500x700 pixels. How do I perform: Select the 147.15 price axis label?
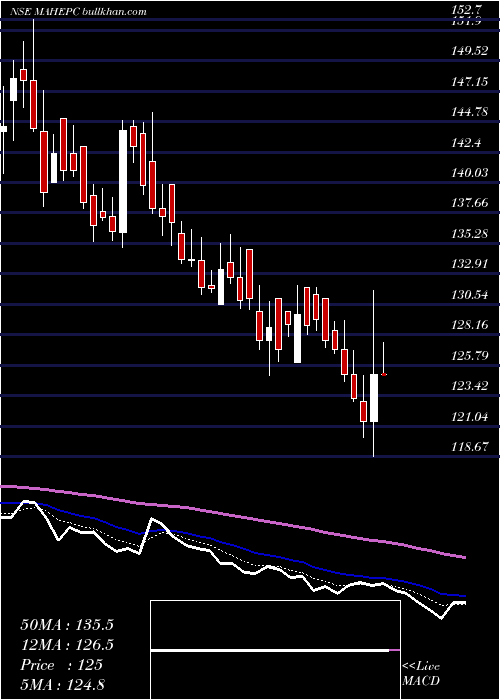click(468, 82)
